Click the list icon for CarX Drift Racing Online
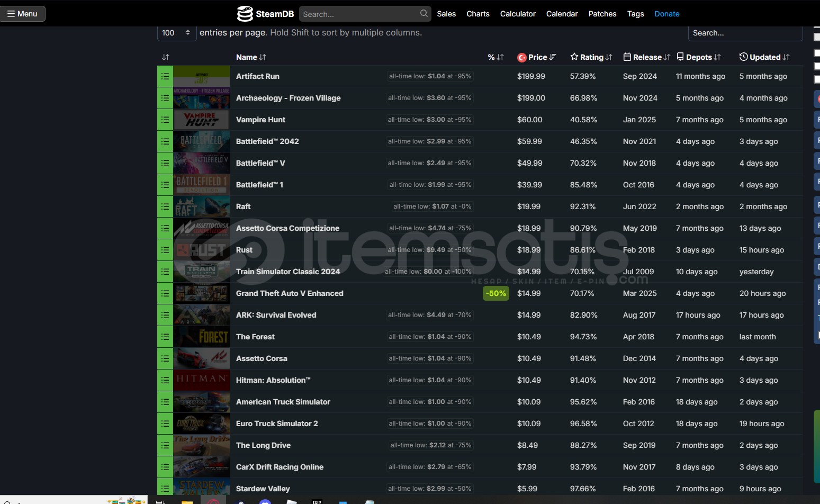 point(165,467)
